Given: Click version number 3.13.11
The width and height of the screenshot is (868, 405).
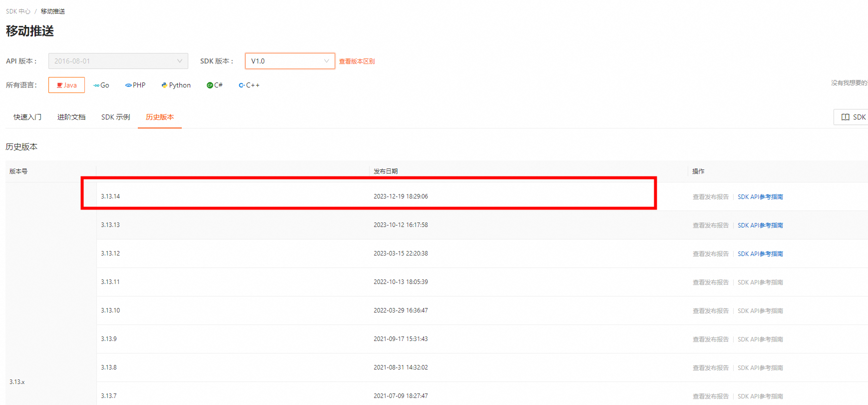Looking at the screenshot, I should [110, 282].
